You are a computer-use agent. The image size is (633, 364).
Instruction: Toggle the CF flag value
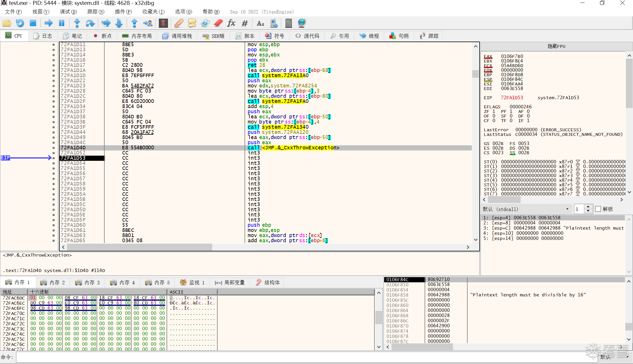[x=494, y=121]
